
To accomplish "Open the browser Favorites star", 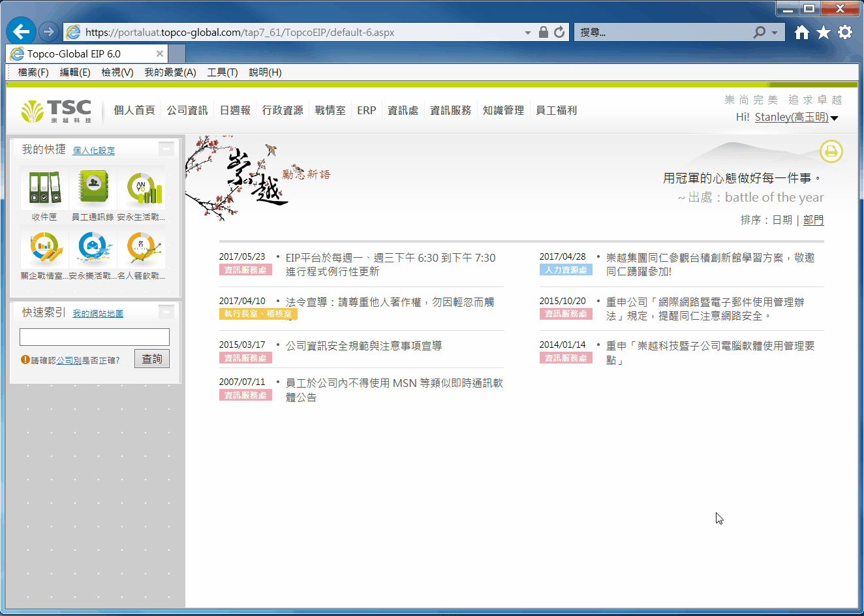I will click(x=824, y=32).
